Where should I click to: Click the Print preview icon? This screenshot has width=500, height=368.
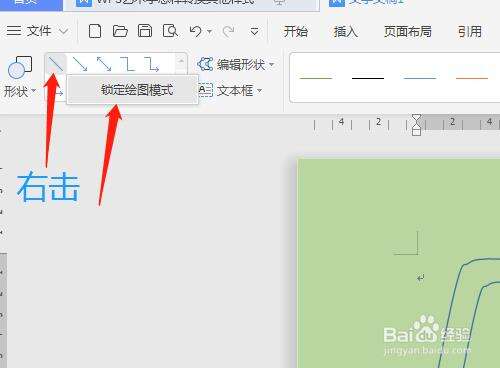click(170, 31)
